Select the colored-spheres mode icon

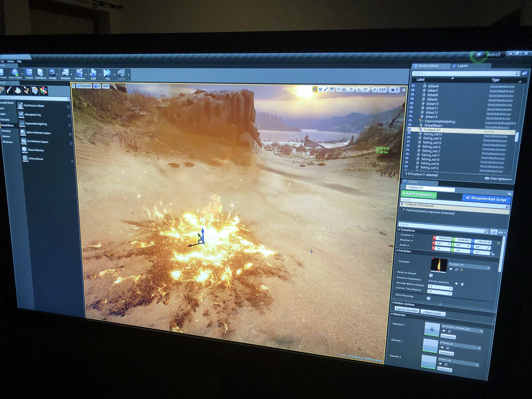pos(44,91)
